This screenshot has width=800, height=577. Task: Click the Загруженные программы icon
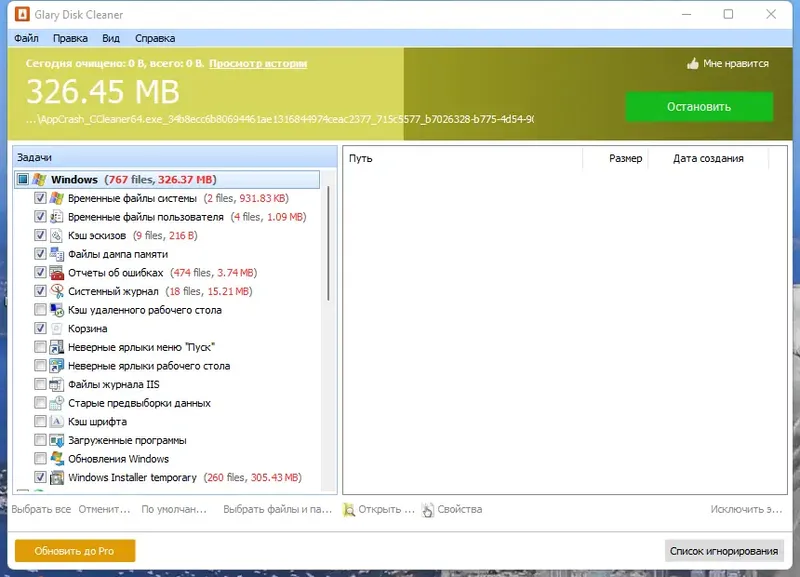[57, 440]
